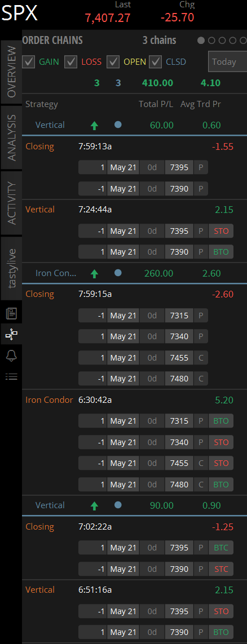Collapse the Vertical chain with 90.00 P/L
The height and width of the screenshot is (644, 247).
click(x=134, y=505)
